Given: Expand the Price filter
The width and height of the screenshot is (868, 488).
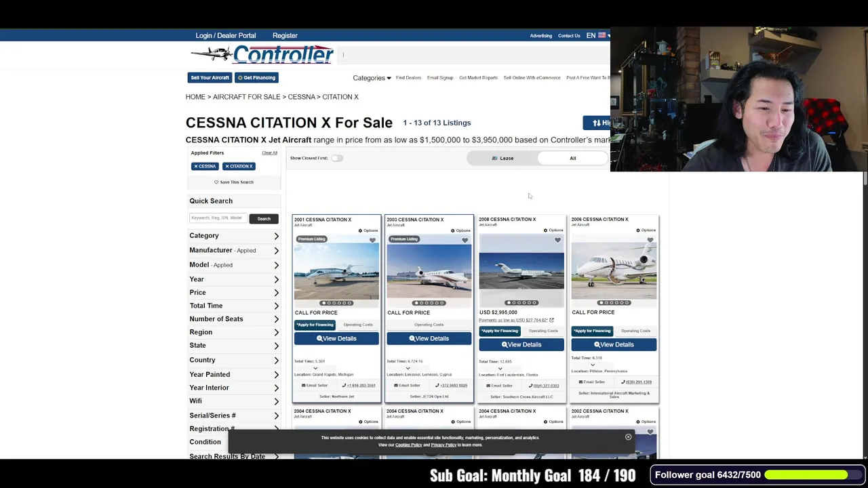Looking at the screenshot, I should (x=234, y=293).
